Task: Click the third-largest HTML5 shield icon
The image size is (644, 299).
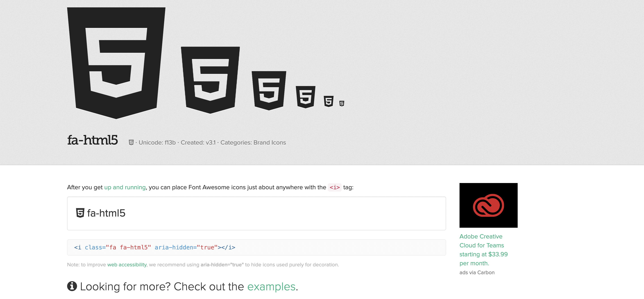Action: 269,90
